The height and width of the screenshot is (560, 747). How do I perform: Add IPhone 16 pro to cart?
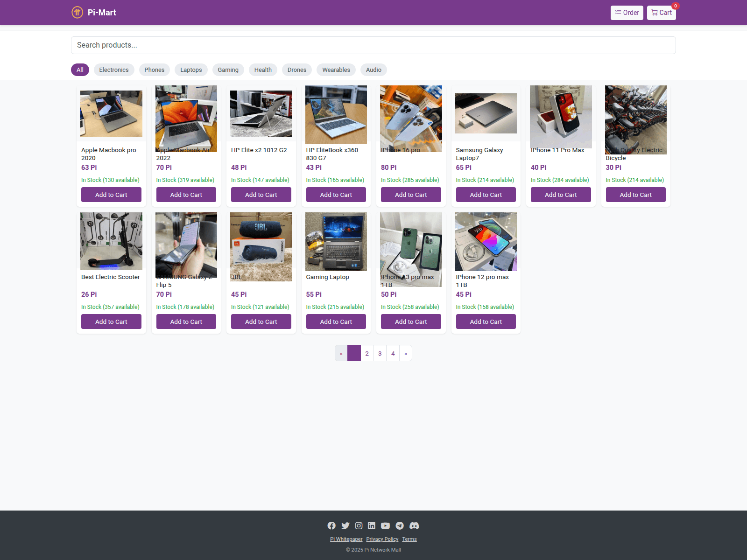click(411, 195)
